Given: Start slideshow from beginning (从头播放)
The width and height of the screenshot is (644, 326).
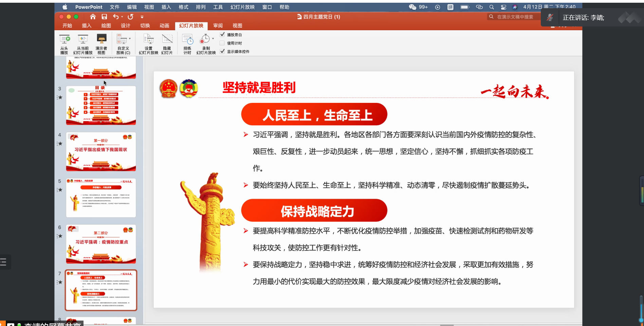Looking at the screenshot, I should (64, 40).
